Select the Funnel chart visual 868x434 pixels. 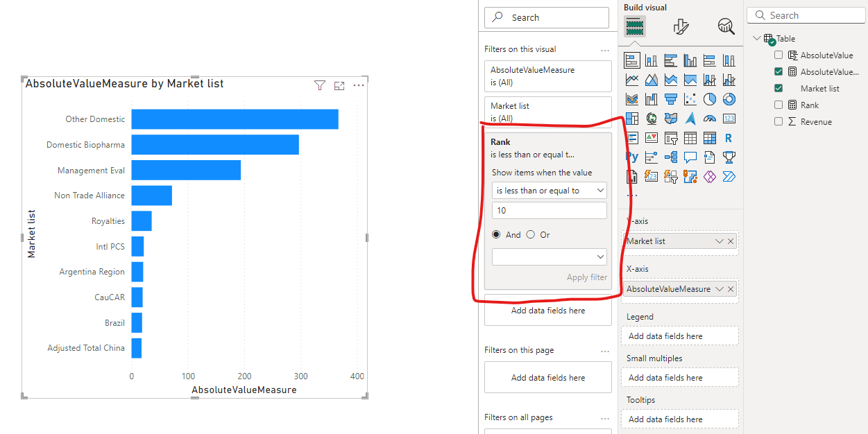click(670, 99)
